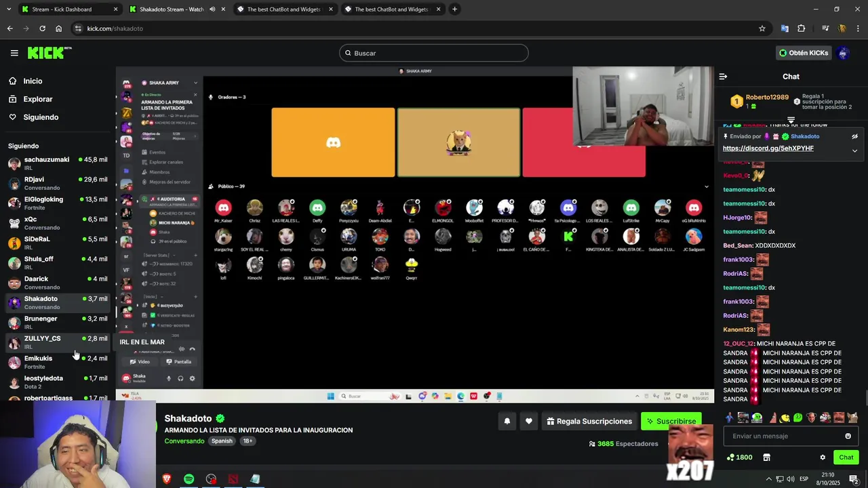This screenshot has height=488, width=868.
Task: Click the 18+ tag
Action: coord(248,441)
